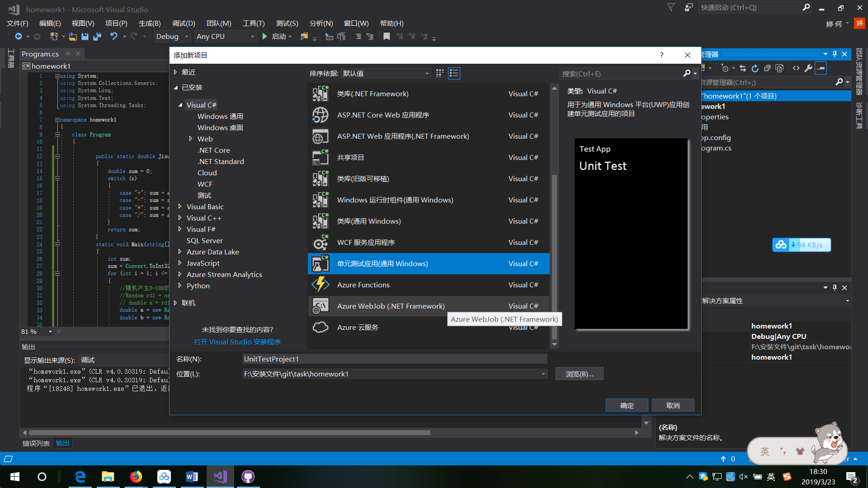Collapse the Visual C# tree node

coord(180,105)
